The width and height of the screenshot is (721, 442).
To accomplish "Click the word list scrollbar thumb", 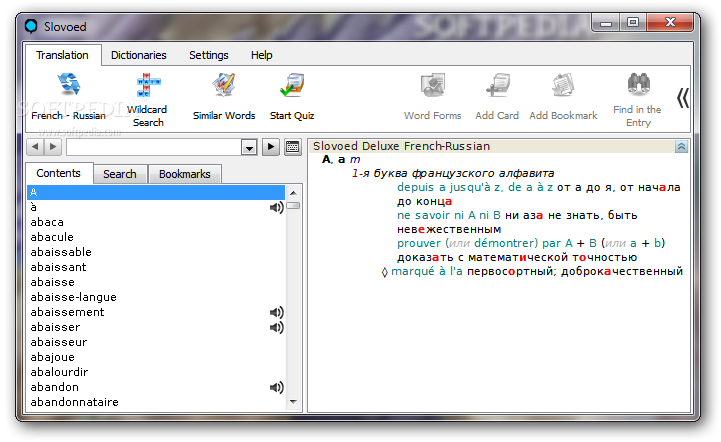I will tap(293, 206).
